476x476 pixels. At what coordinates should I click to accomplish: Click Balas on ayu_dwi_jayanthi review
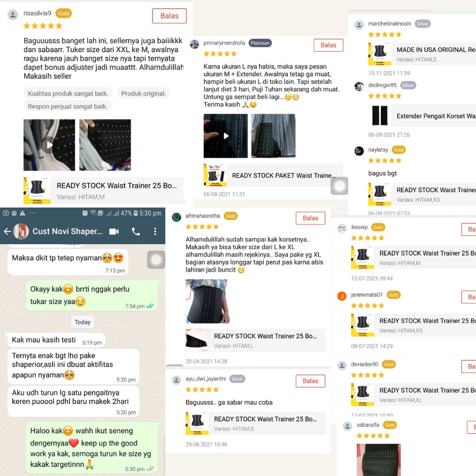pos(310,381)
